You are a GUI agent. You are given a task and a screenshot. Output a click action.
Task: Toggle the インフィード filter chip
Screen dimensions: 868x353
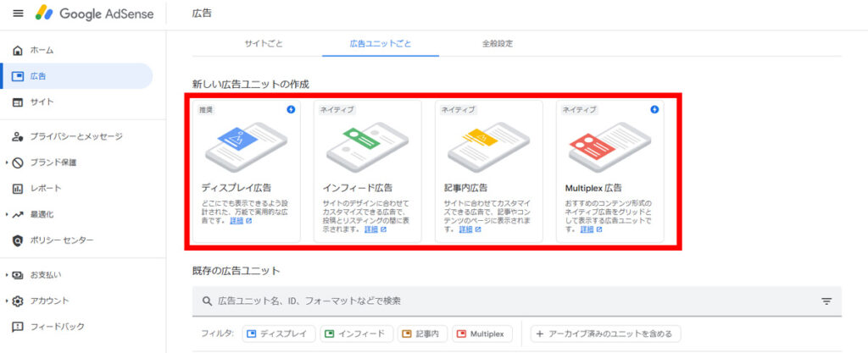(357, 334)
